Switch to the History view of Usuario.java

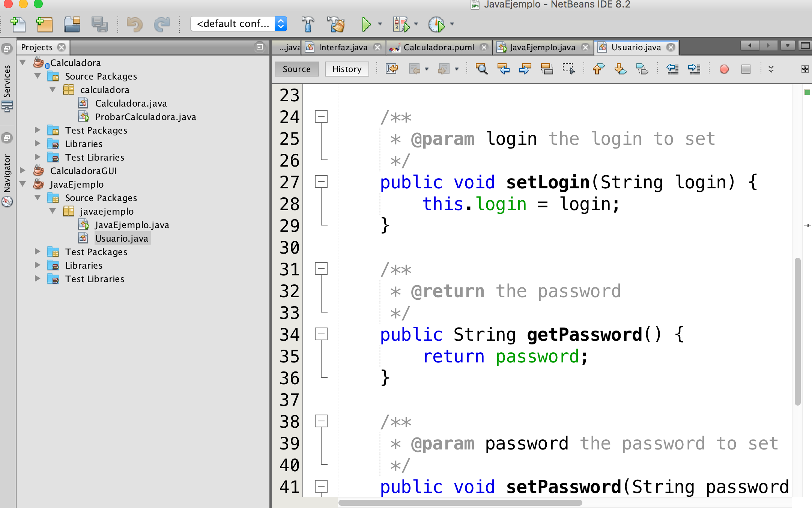point(346,69)
